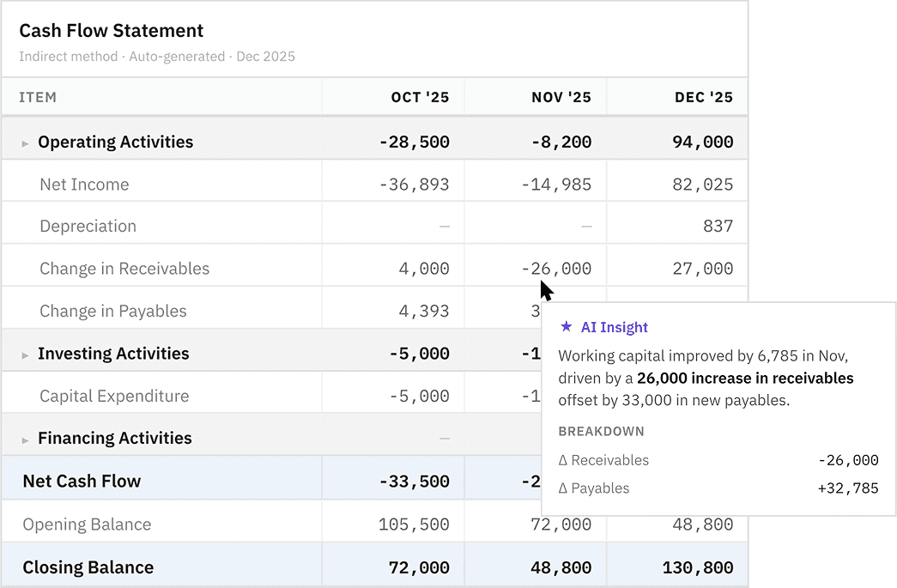Collapse the Investing Activities section arrow
The width and height of the screenshot is (897, 588).
[26, 355]
